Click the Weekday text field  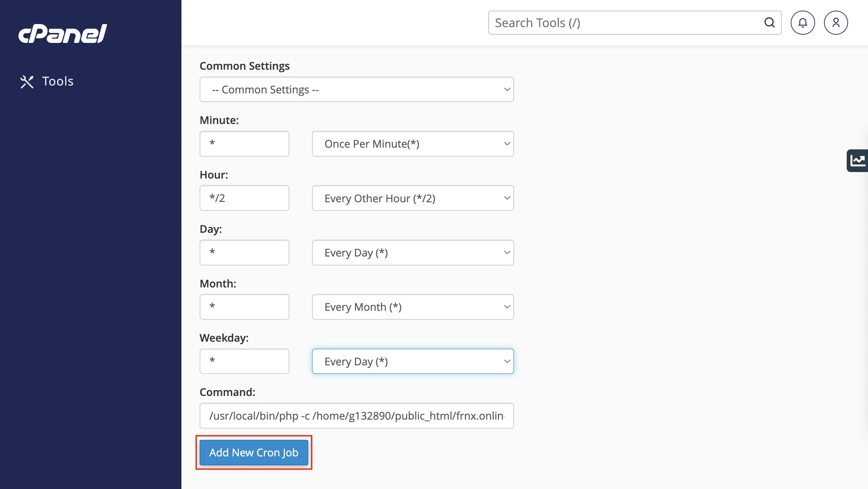(x=244, y=361)
